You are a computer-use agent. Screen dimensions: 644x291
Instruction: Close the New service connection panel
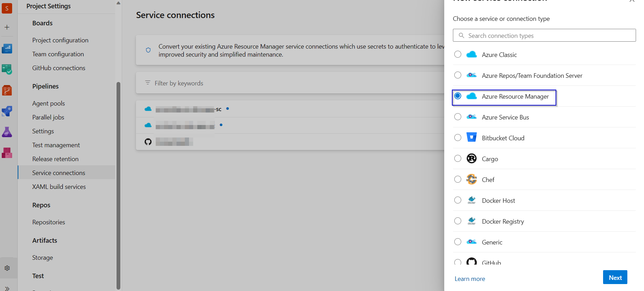click(x=632, y=1)
